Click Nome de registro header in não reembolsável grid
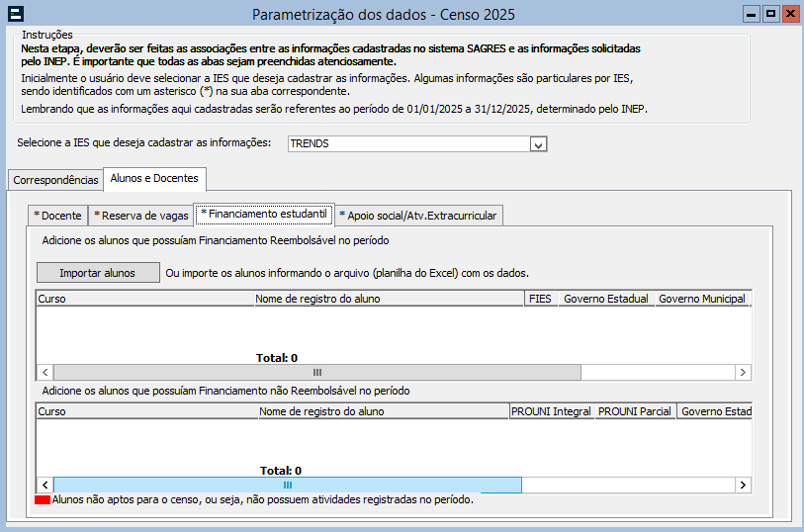 383,411
